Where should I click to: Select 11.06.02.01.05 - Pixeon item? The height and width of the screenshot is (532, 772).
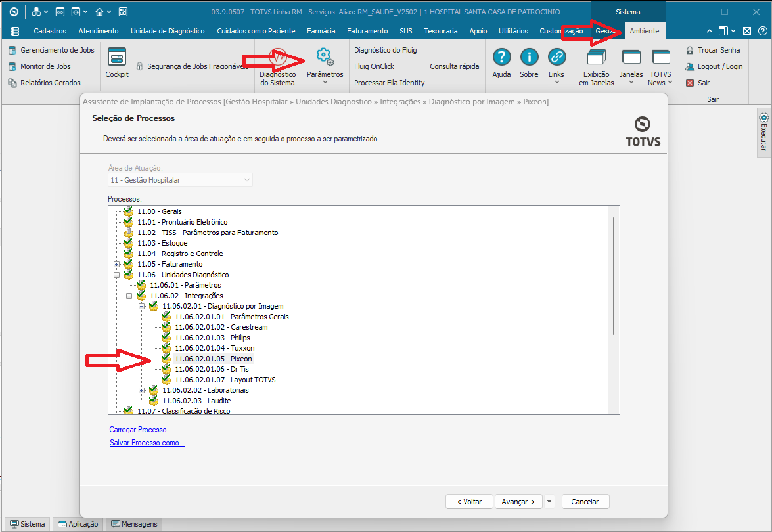(x=213, y=359)
